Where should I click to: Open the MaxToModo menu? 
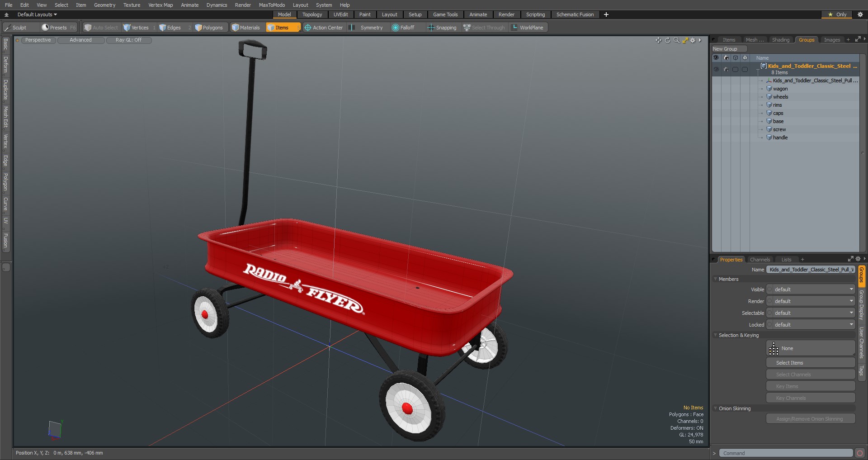click(272, 5)
